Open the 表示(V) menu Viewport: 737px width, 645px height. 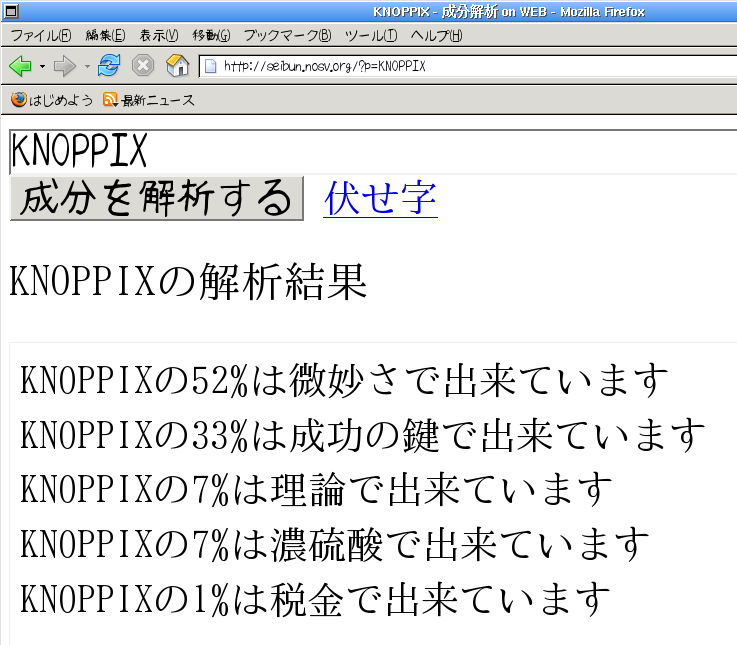point(159,35)
